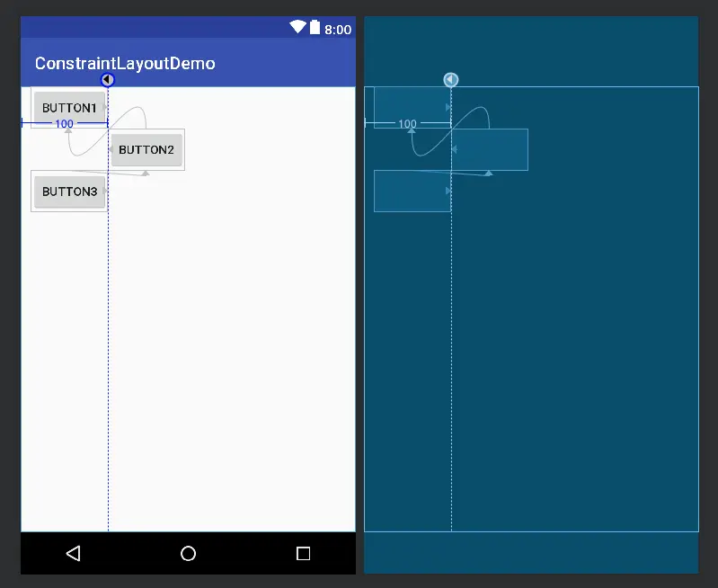Select the middle button box in blueprint view
This screenshot has width=718, height=588.
coord(490,150)
